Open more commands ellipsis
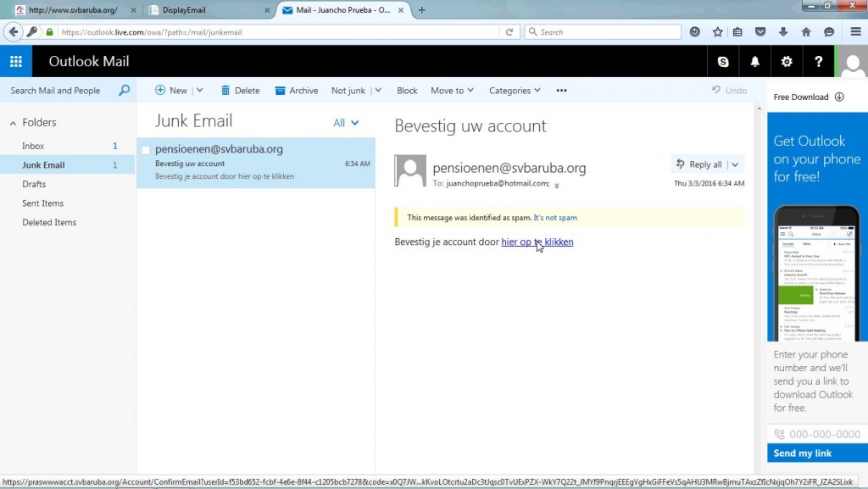 point(561,90)
